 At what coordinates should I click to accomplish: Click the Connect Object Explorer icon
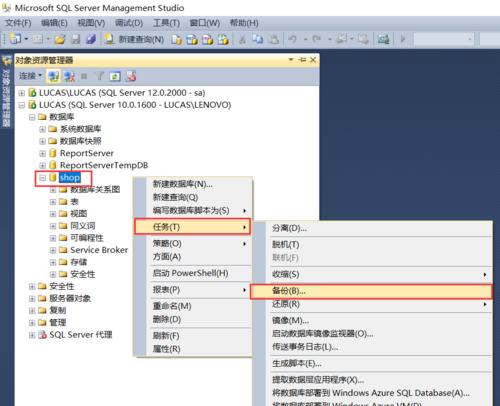coord(53,76)
